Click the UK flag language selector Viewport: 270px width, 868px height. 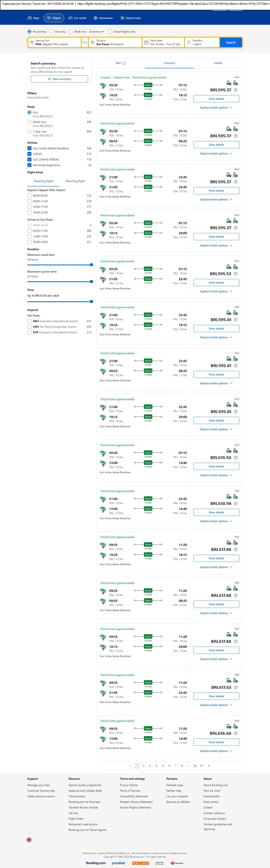(x=29, y=840)
